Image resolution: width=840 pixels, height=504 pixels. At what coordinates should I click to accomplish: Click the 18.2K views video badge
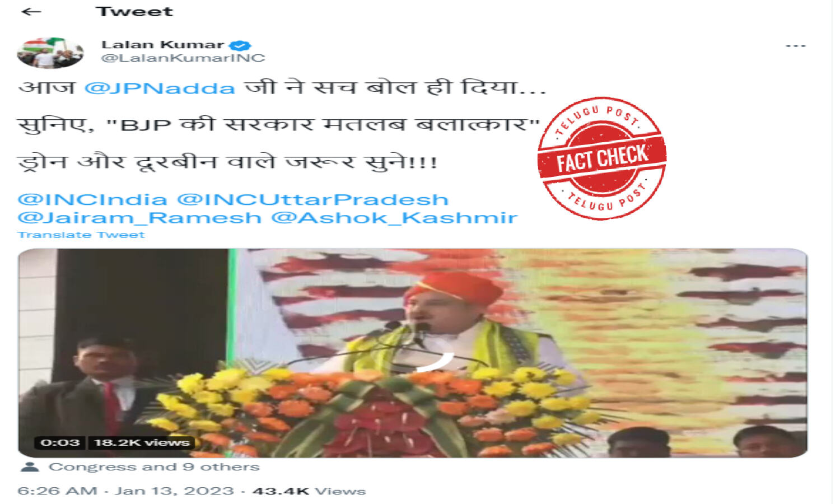click(142, 442)
